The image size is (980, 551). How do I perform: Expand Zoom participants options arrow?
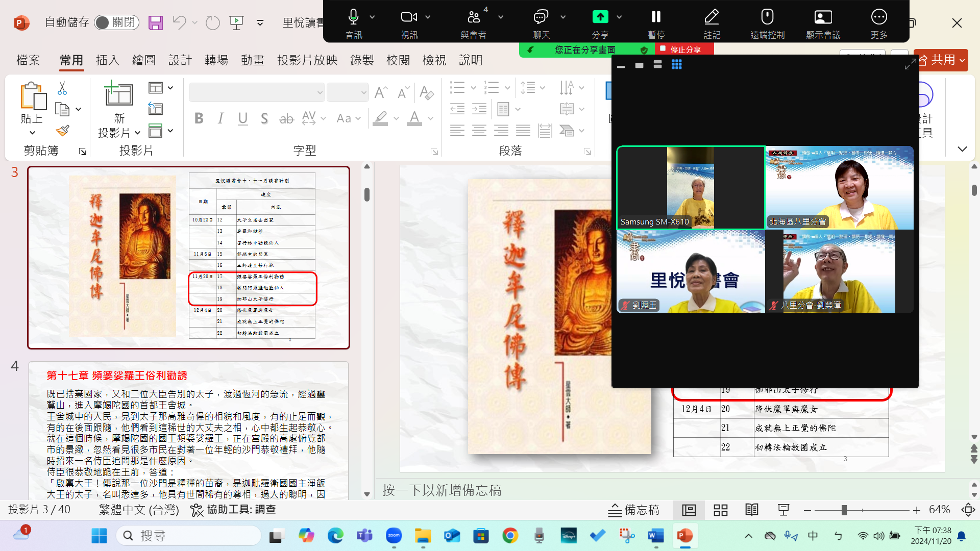point(501,17)
